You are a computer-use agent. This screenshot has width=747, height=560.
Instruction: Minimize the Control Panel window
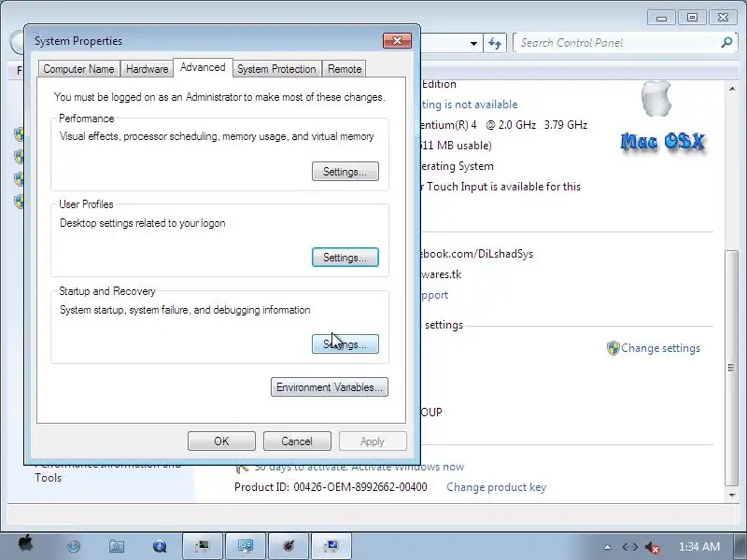click(661, 18)
